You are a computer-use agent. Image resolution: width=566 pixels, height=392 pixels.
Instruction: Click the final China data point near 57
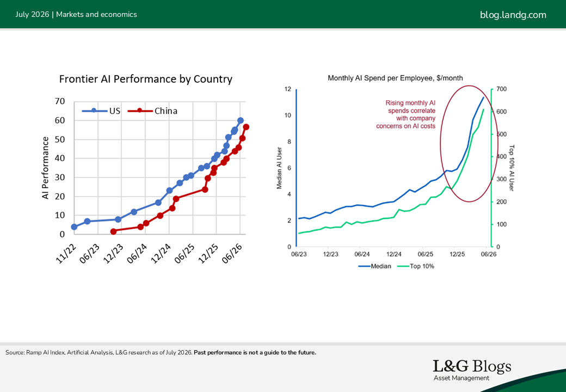[246, 127]
